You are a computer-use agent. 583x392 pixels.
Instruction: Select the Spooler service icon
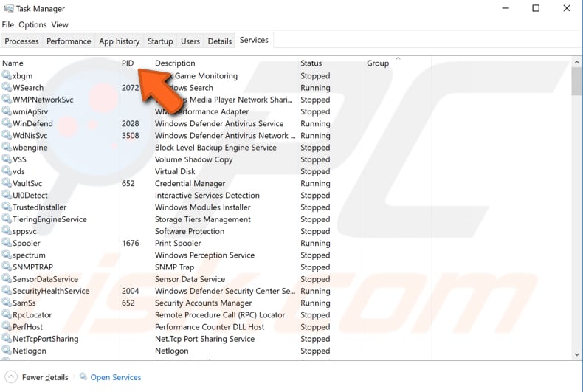click(7, 242)
